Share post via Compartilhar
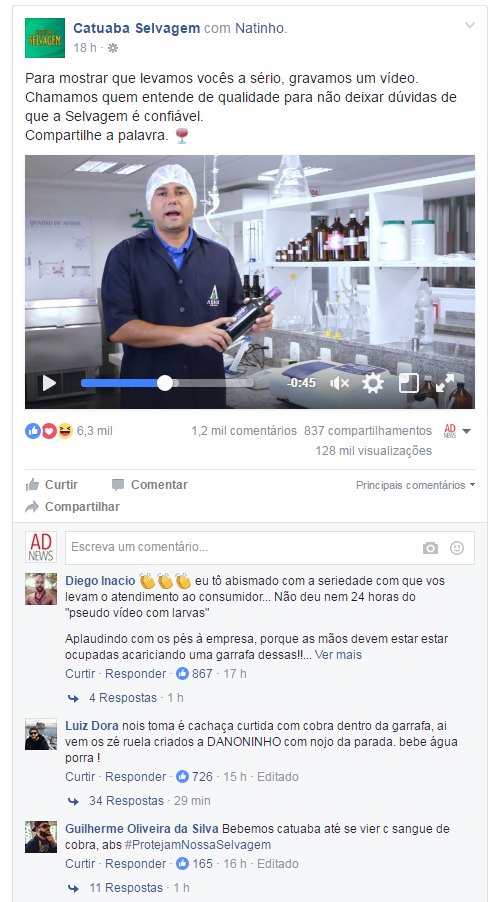Image resolution: width=497 pixels, height=902 pixels. pyautogui.click(x=72, y=507)
